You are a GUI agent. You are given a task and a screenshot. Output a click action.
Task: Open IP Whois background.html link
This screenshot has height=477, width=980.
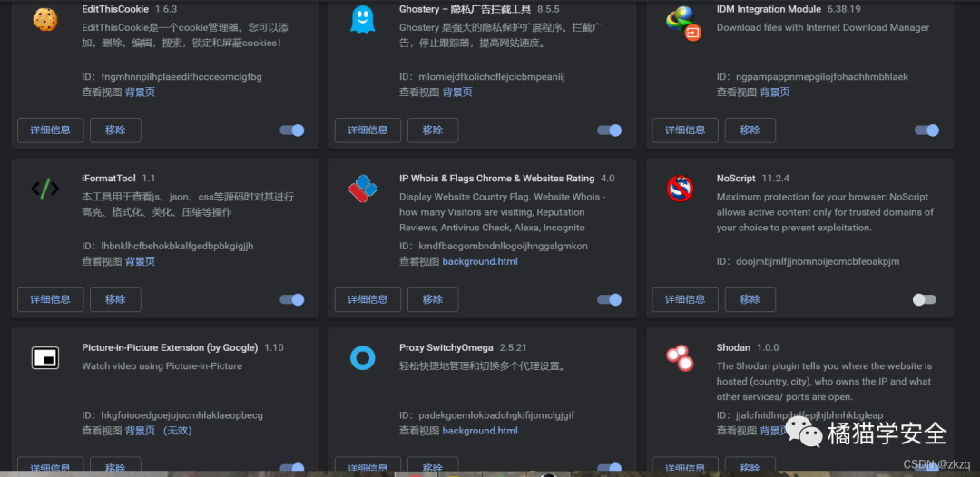(480, 261)
